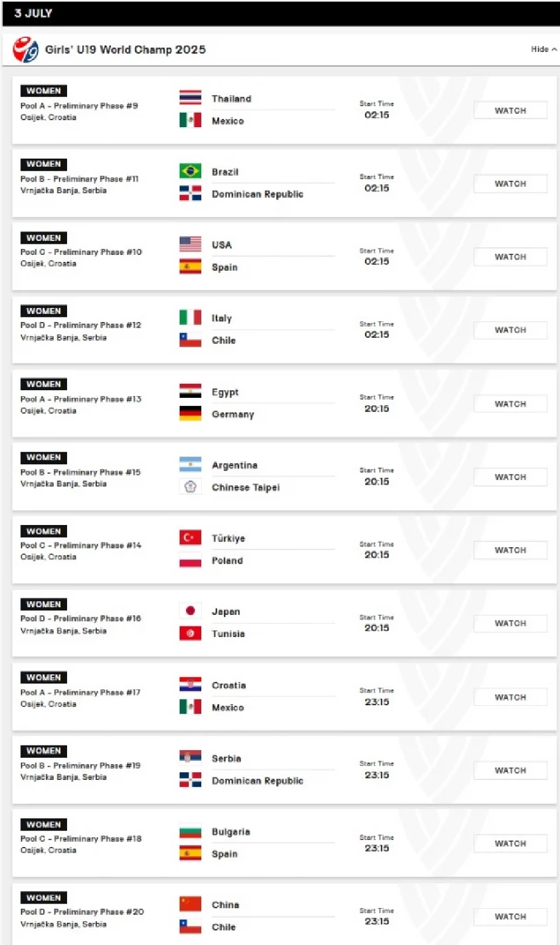Toggle the WOMEN badge on the Serbia match
The width and height of the screenshot is (560, 945).
click(43, 751)
